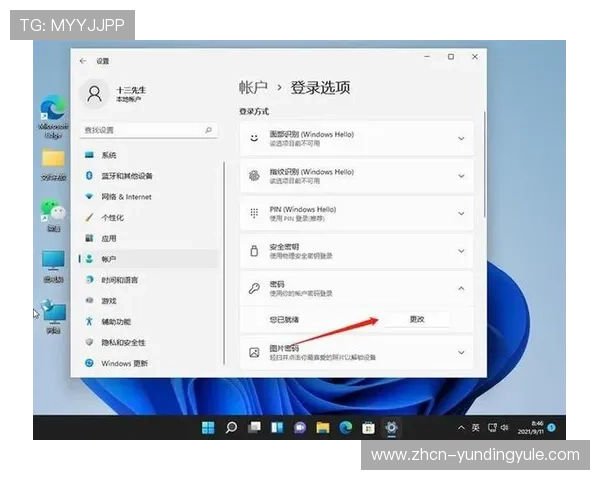Open the clock and date flyout

(531, 428)
